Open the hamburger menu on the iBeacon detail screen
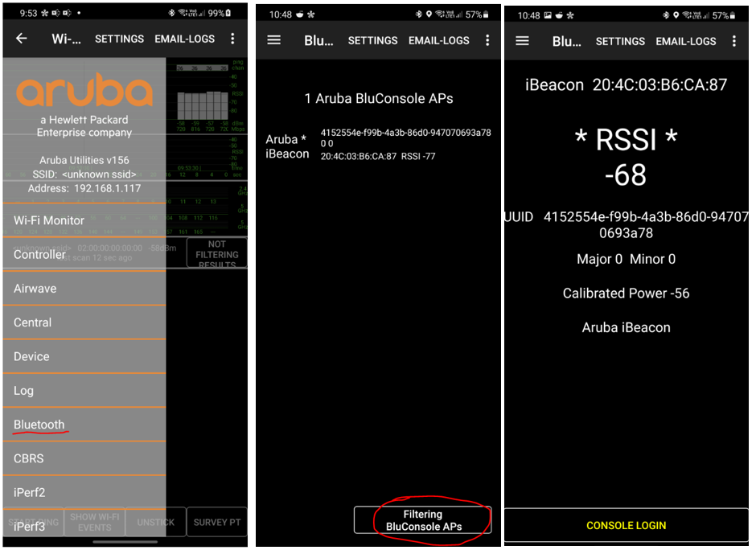Viewport: 756px width, 550px height. click(x=521, y=40)
